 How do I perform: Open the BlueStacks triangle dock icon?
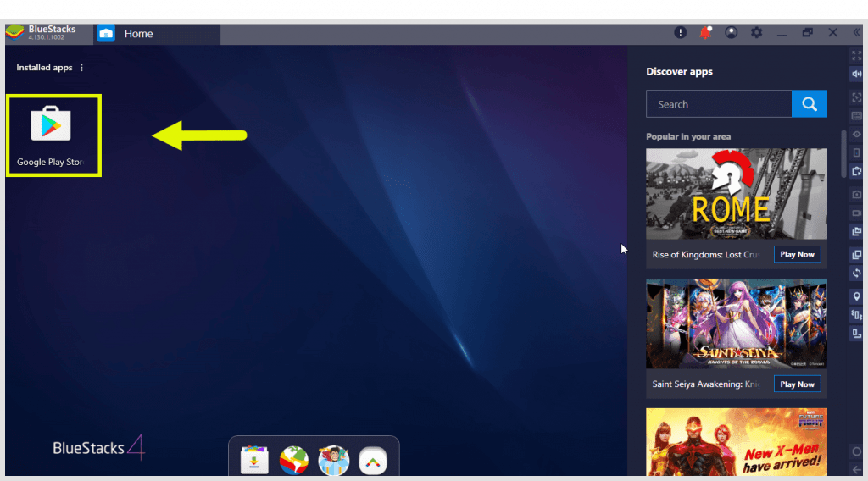(x=373, y=461)
